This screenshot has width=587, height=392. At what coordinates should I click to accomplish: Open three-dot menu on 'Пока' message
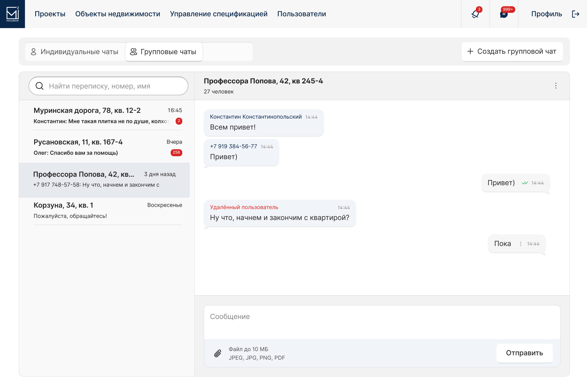[520, 244]
